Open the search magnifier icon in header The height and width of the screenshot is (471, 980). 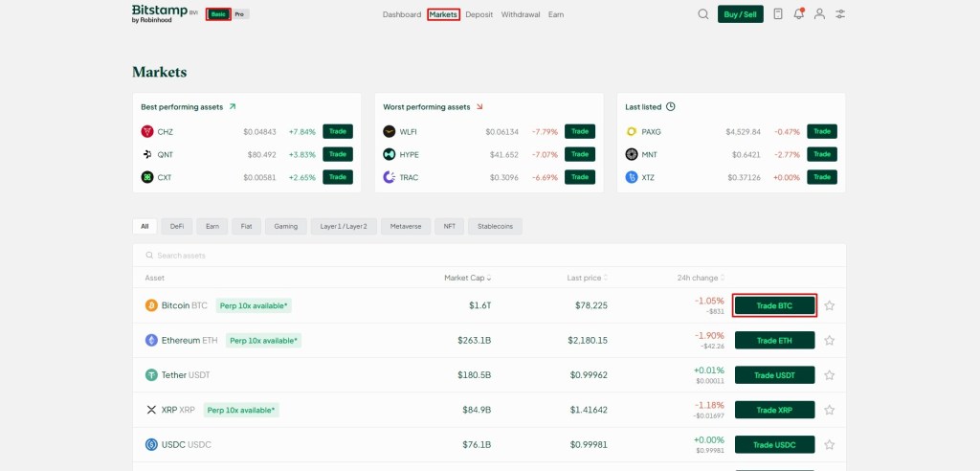click(x=703, y=14)
